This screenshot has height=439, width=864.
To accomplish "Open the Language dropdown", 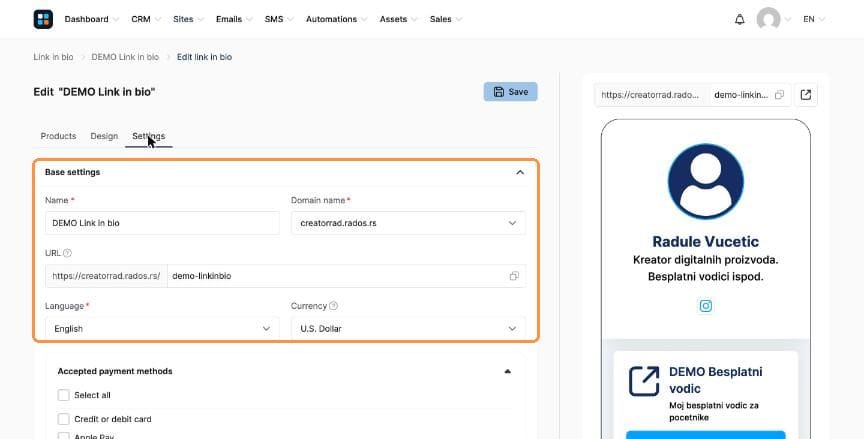I will [x=162, y=328].
